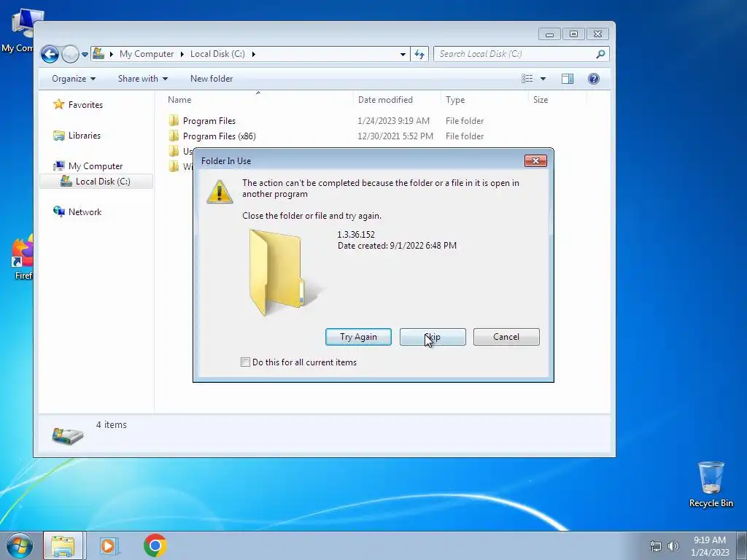Click the network tray icon
This screenshot has width=747, height=560.
coord(656,546)
